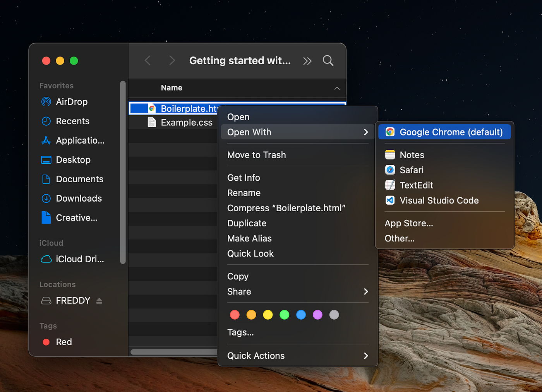Open Notes from the app list
Screen dimensions: 542x392
[x=412, y=154]
